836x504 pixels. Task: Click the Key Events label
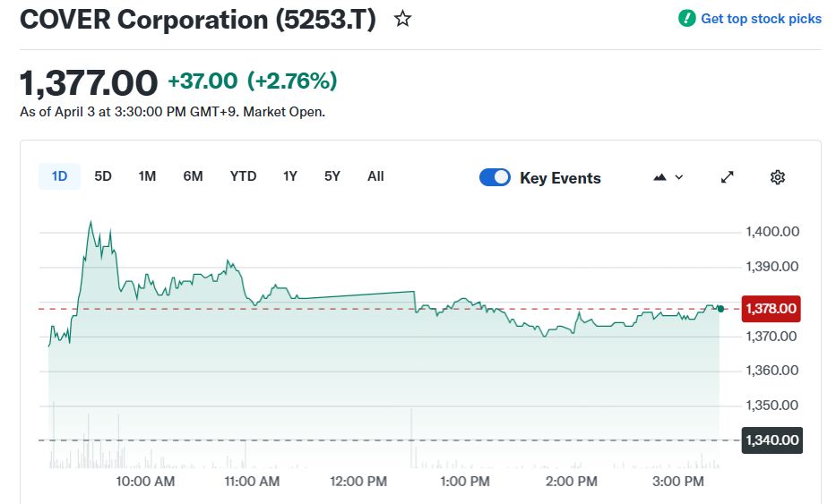click(x=560, y=178)
